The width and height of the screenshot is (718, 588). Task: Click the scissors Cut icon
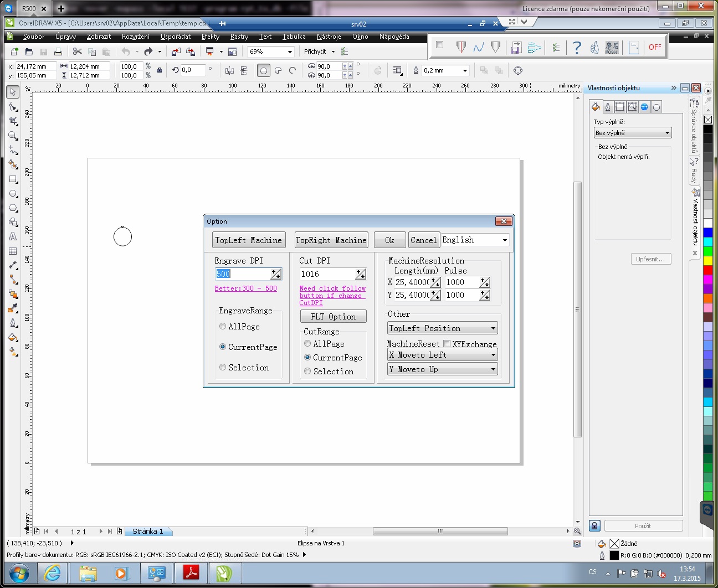77,51
